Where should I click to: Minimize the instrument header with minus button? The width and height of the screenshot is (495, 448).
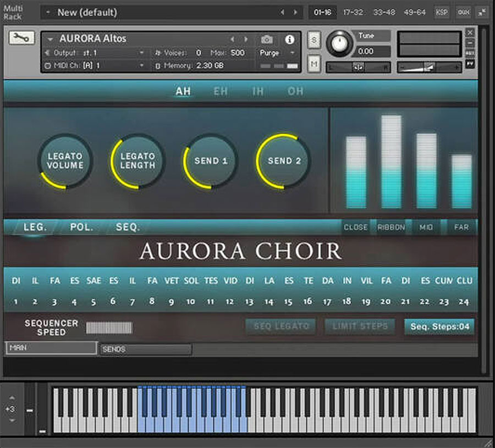(470, 42)
